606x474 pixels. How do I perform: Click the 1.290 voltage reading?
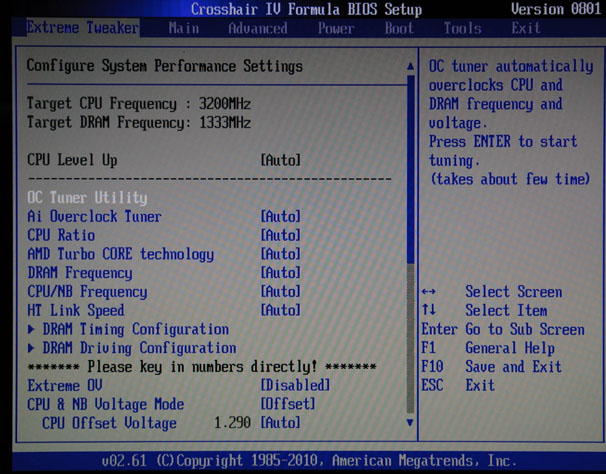click(x=232, y=423)
